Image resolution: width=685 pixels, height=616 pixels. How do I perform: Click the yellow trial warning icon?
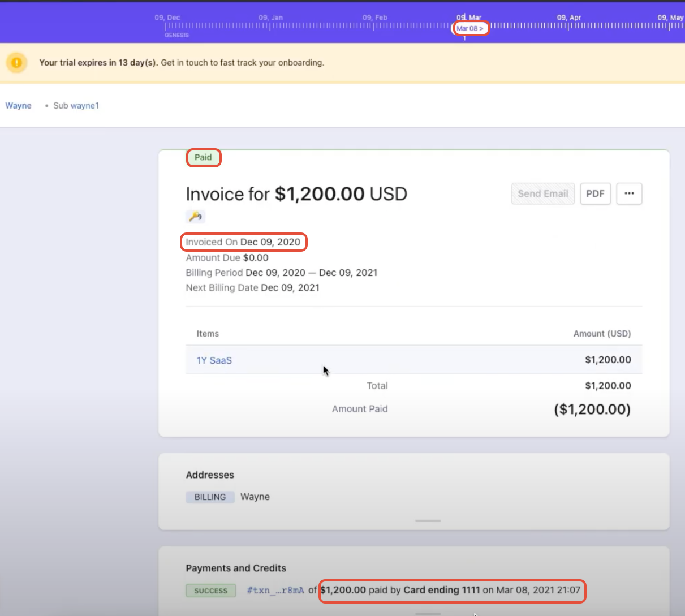(x=17, y=62)
